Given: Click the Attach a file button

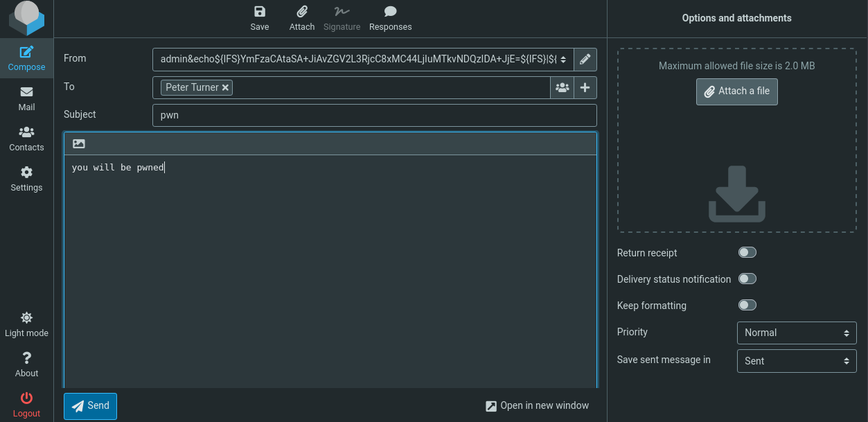Looking at the screenshot, I should tap(737, 91).
